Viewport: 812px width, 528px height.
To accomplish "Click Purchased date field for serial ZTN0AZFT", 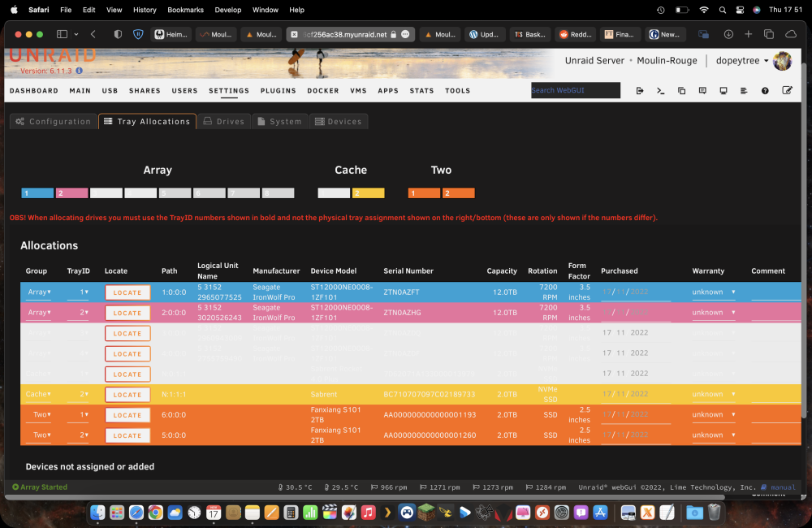I will click(636, 292).
